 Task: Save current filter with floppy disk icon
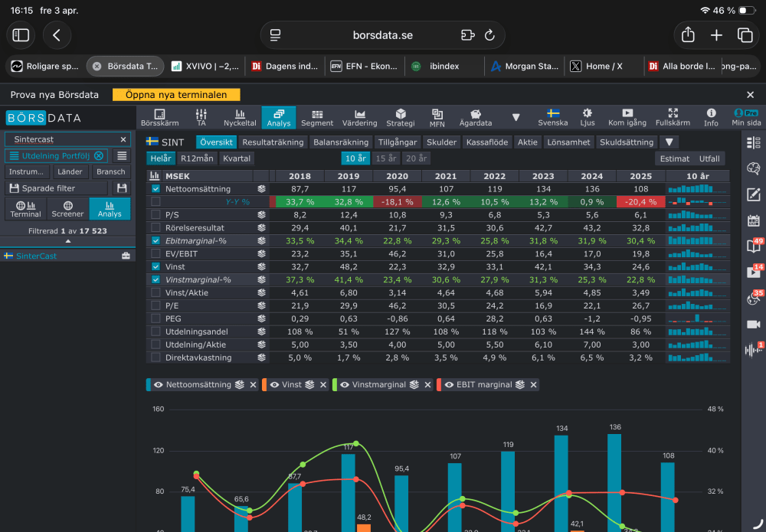pyautogui.click(x=122, y=188)
